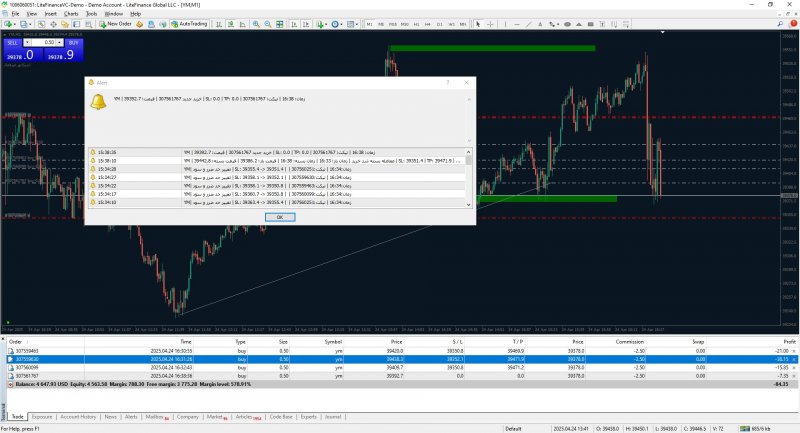
Task: Toggle the AutoTrading button
Action: (x=187, y=23)
